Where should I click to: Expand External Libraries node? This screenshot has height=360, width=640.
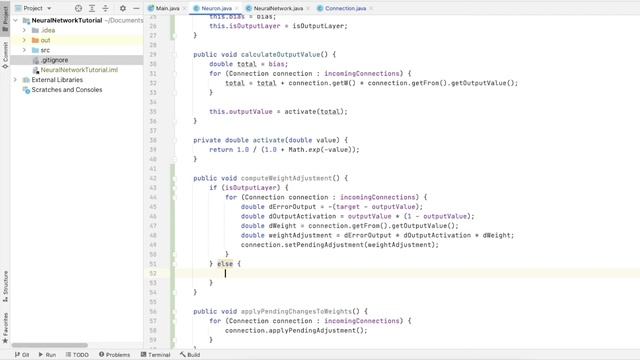pos(16,80)
